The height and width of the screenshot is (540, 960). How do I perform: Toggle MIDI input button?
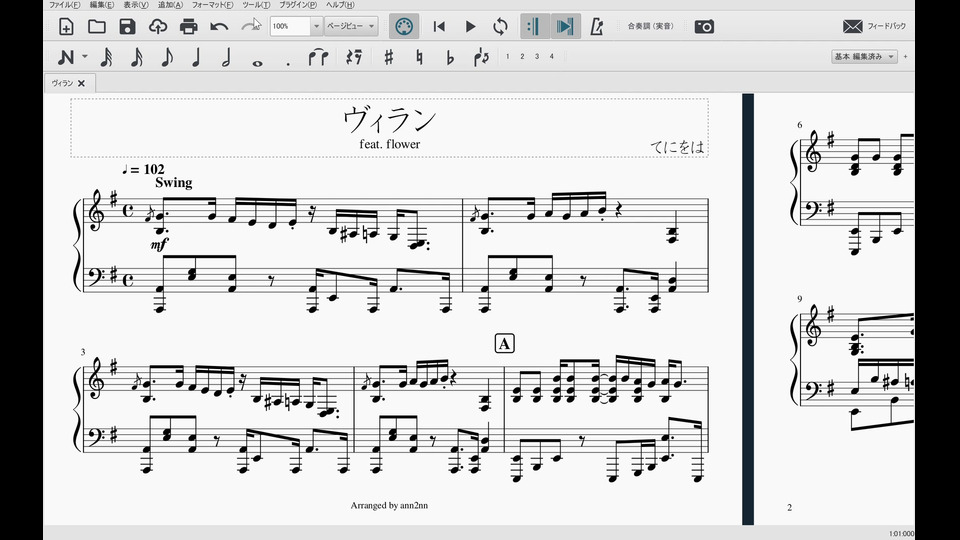tap(403, 26)
